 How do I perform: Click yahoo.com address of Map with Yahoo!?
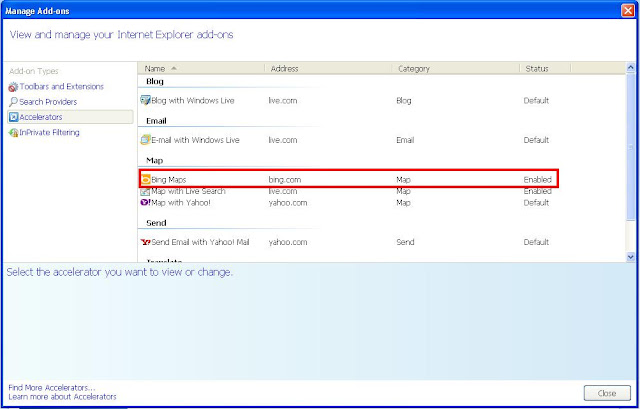click(287, 203)
